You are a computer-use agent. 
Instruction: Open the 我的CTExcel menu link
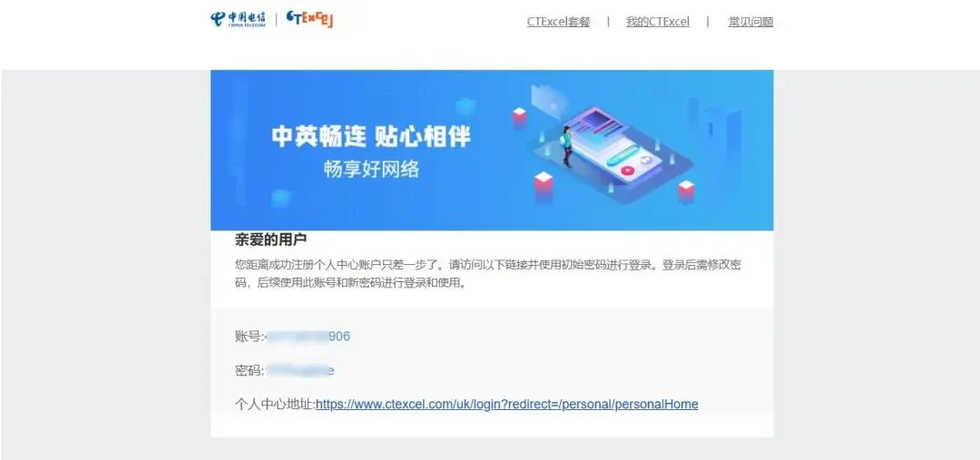click(x=658, y=22)
